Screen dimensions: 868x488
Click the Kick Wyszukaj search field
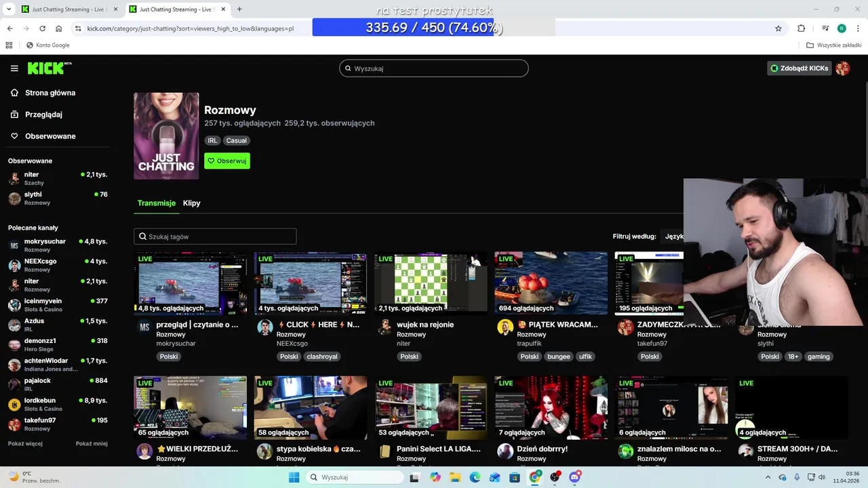click(x=434, y=68)
